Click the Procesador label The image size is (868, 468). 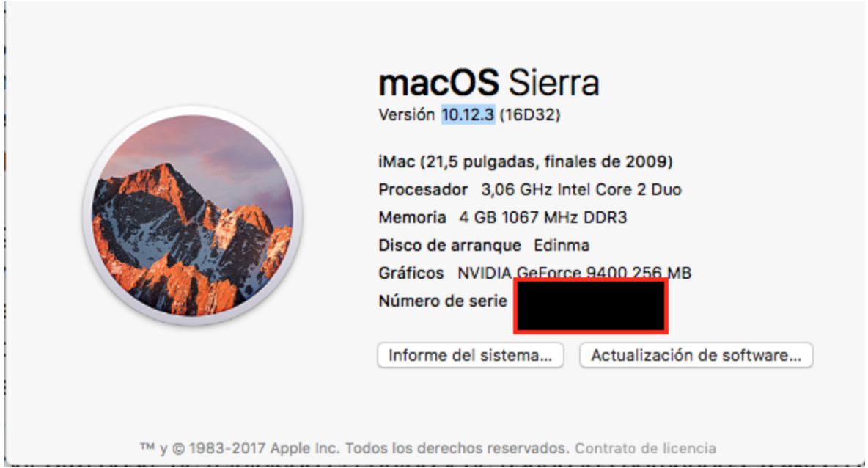(x=423, y=189)
